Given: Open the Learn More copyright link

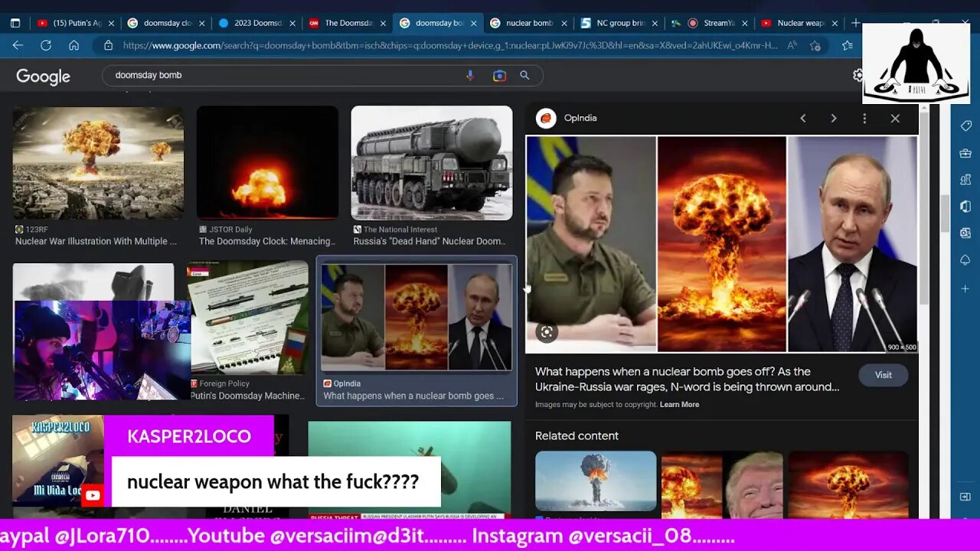Looking at the screenshot, I should point(679,404).
